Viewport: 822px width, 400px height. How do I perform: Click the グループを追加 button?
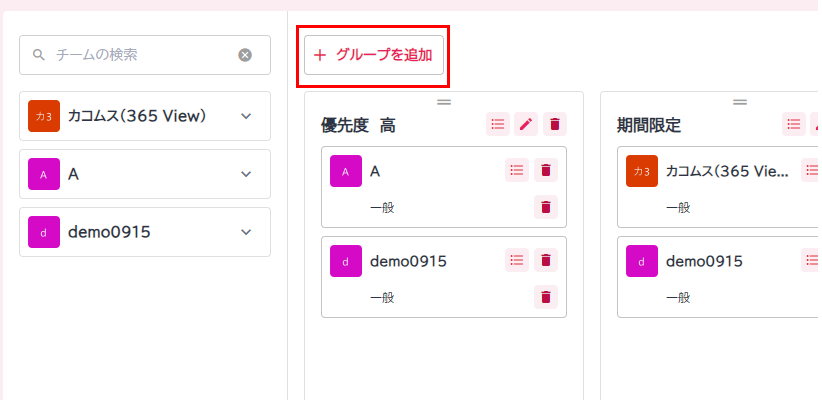coord(374,55)
